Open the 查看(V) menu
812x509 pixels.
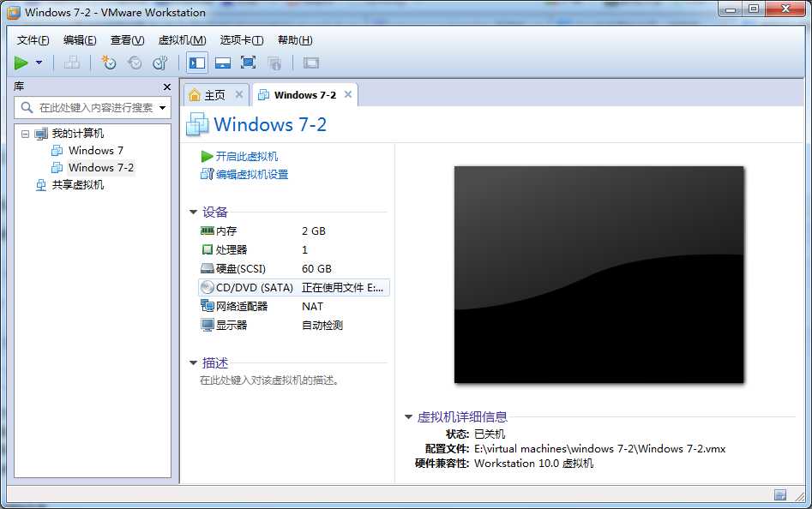[x=128, y=39]
